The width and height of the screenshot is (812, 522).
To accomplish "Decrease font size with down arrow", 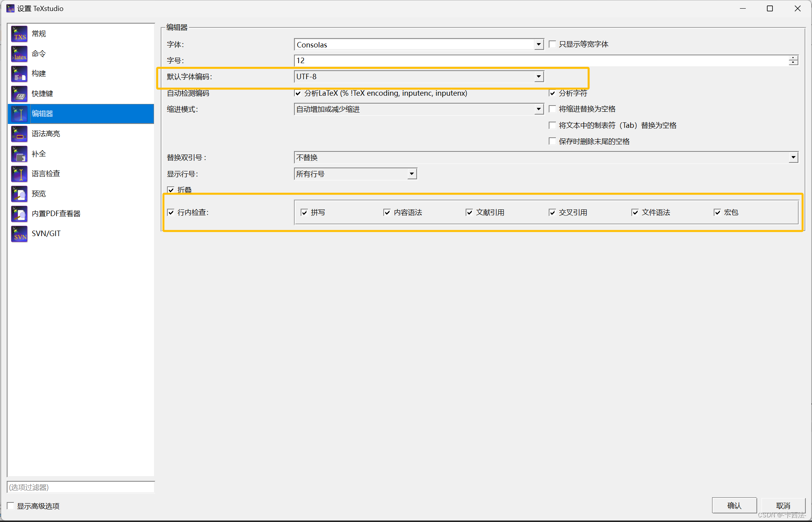I will (x=794, y=63).
